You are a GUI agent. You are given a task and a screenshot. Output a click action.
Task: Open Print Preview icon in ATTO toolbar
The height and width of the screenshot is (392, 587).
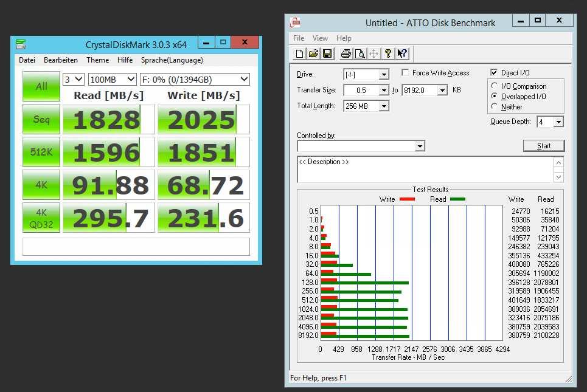pos(359,54)
